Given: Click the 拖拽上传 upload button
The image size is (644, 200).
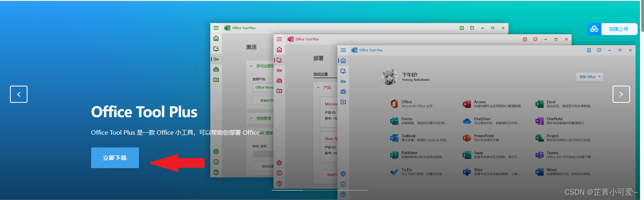Looking at the screenshot, I should 612,29.
